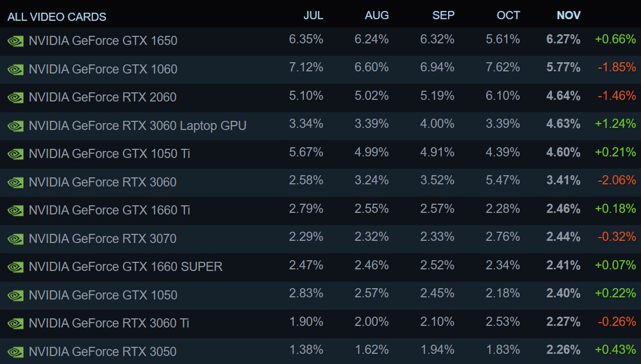Select NVIDIA GeForce GTX 1660 Ti entry
Viewport: 641px width, 364px height.
tap(110, 210)
